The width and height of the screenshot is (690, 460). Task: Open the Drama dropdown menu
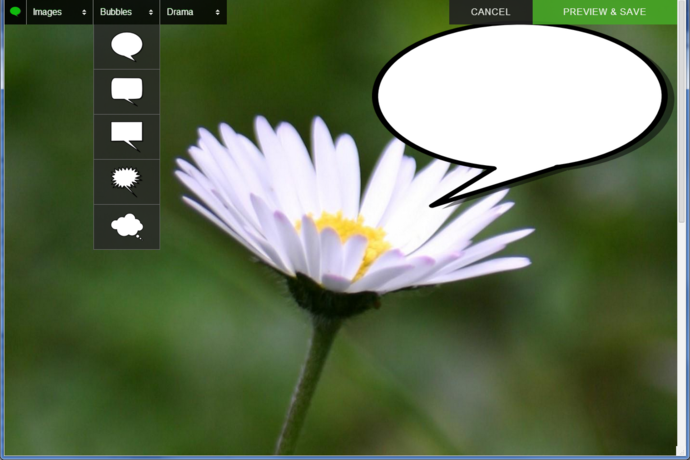click(x=193, y=12)
